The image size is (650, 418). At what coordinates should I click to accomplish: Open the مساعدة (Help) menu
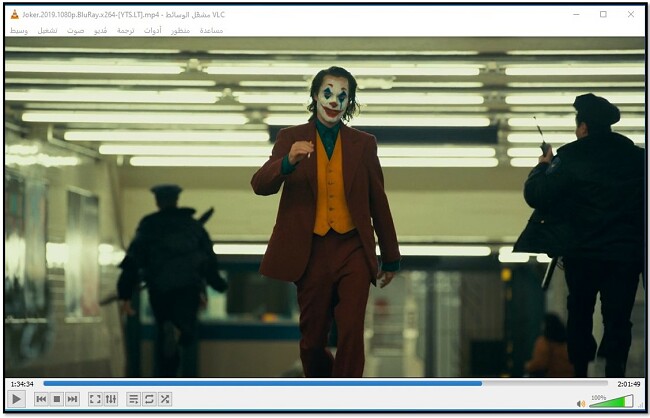[x=211, y=31]
